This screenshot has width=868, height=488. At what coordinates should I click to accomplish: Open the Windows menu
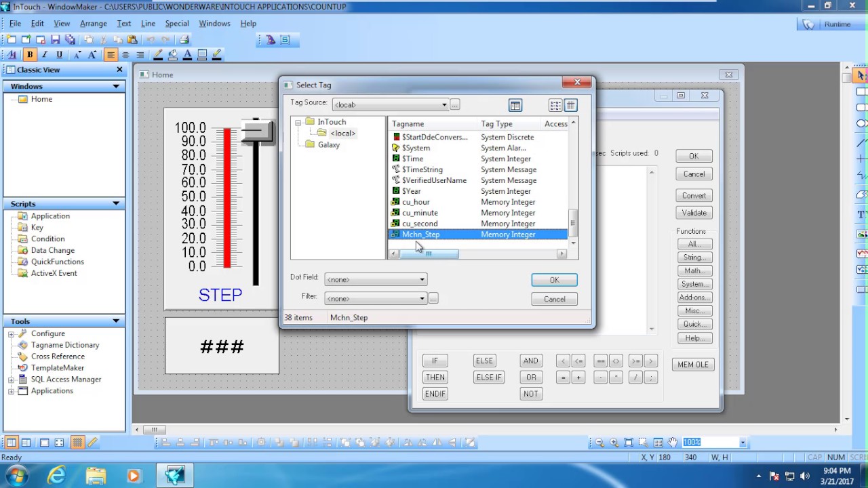pyautogui.click(x=214, y=24)
